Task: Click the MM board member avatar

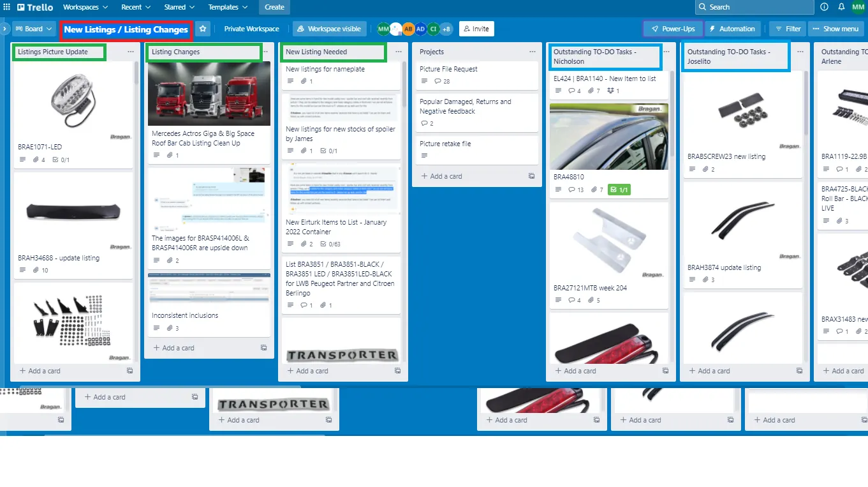Action: (383, 29)
